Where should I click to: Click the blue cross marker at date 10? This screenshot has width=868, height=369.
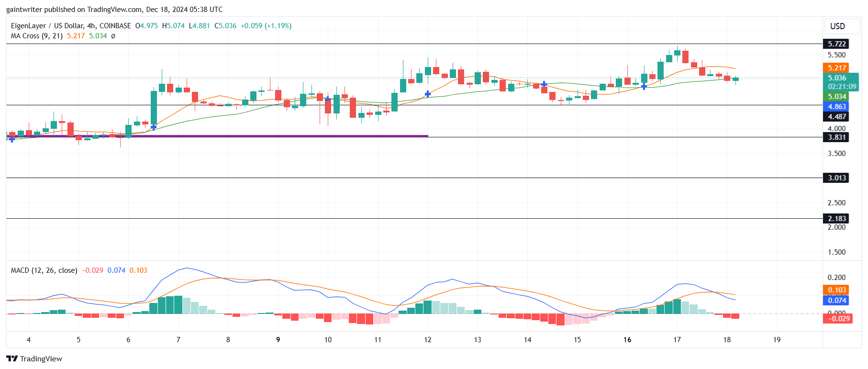pyautogui.click(x=328, y=99)
